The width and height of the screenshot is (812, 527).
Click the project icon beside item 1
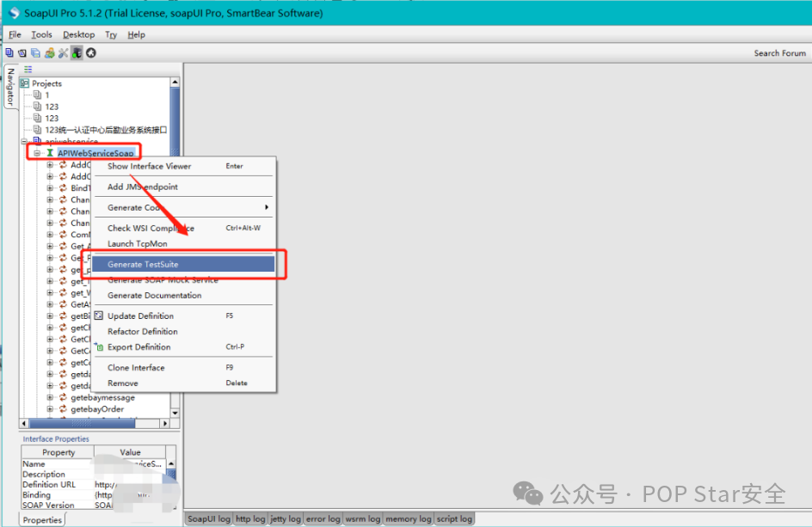37,95
